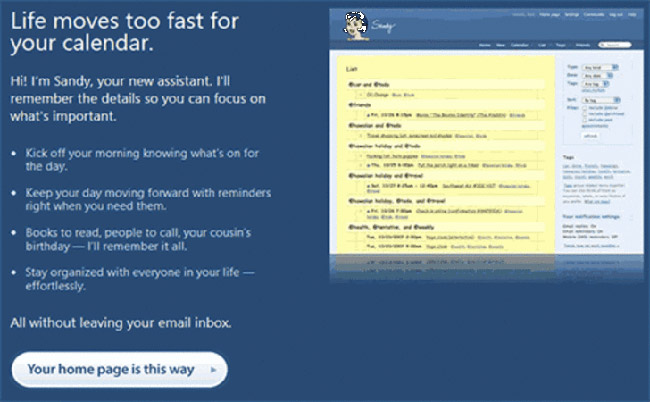Click the 'Your home page is this way' button

(119, 369)
